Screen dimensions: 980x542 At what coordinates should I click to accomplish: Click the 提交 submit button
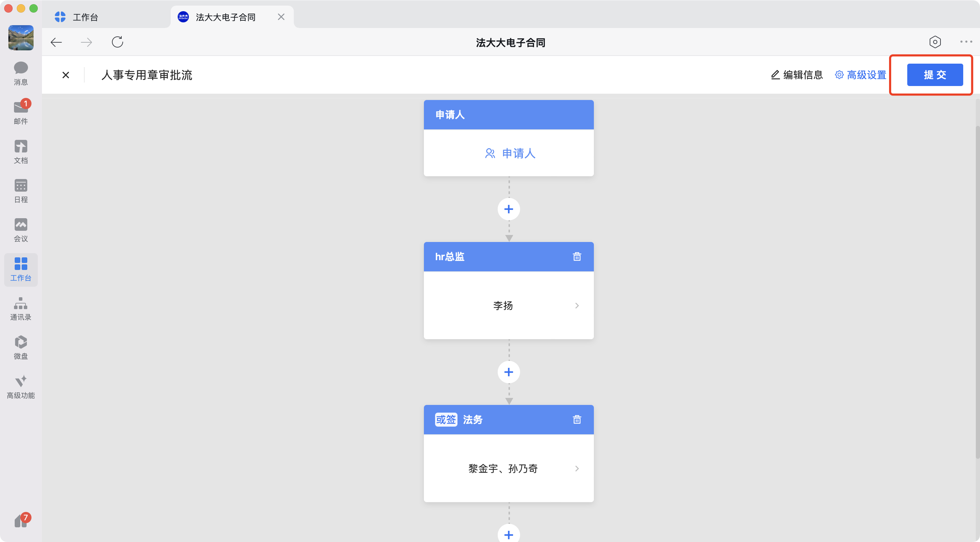tap(935, 74)
